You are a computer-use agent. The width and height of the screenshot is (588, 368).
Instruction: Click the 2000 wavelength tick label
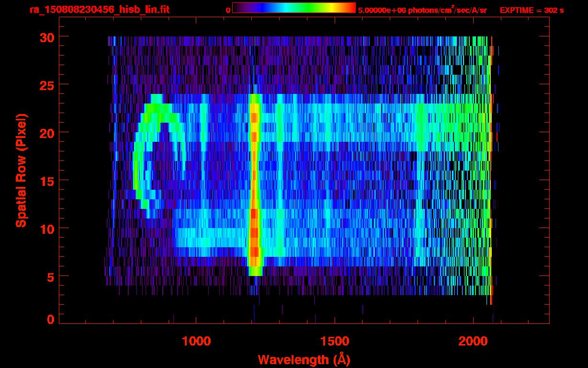click(473, 341)
